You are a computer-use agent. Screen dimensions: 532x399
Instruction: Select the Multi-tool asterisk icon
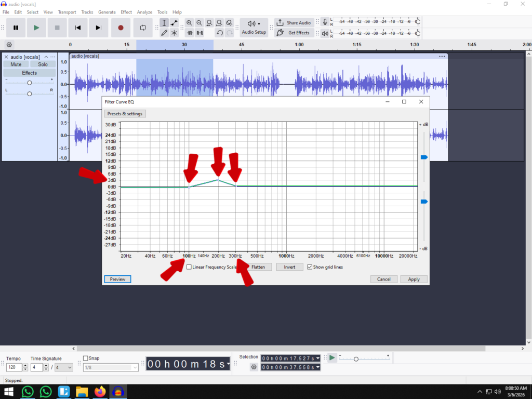[174, 33]
